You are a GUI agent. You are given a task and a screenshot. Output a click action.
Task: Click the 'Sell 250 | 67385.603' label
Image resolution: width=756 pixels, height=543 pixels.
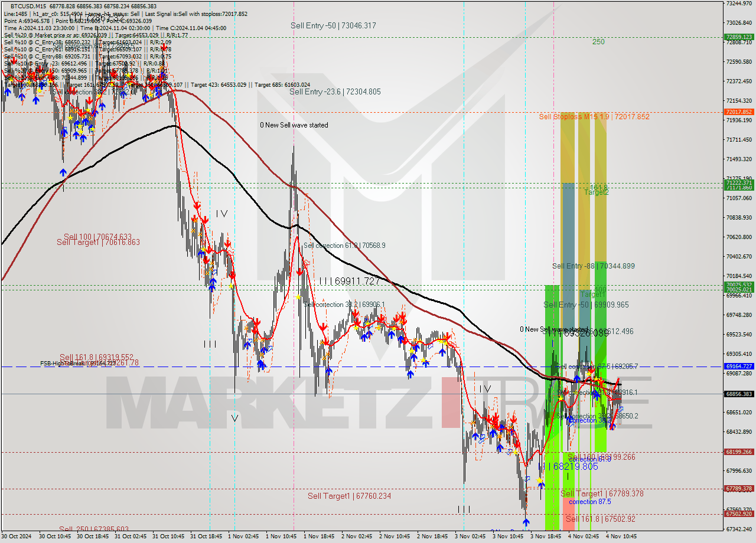point(93,529)
